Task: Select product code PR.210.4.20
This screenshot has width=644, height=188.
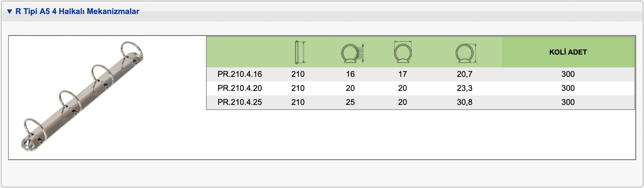Action: (x=239, y=88)
